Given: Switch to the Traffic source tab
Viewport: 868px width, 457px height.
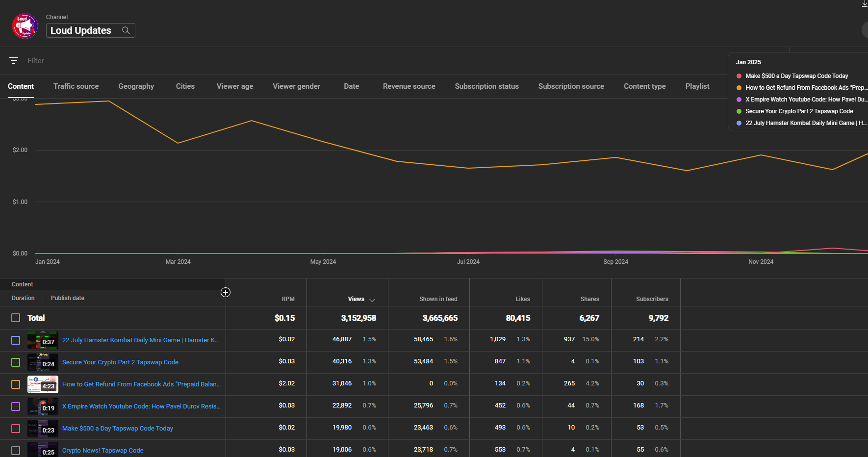Looking at the screenshot, I should pyautogui.click(x=76, y=86).
